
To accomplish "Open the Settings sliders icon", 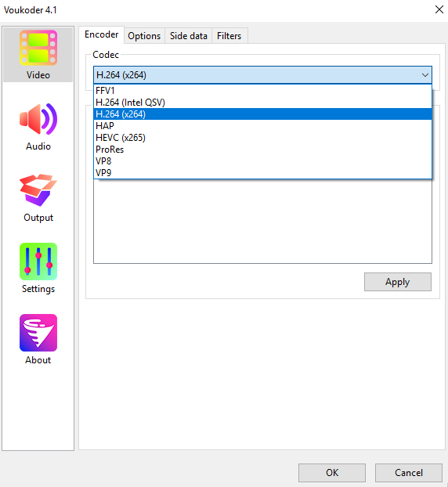I will pos(38,262).
